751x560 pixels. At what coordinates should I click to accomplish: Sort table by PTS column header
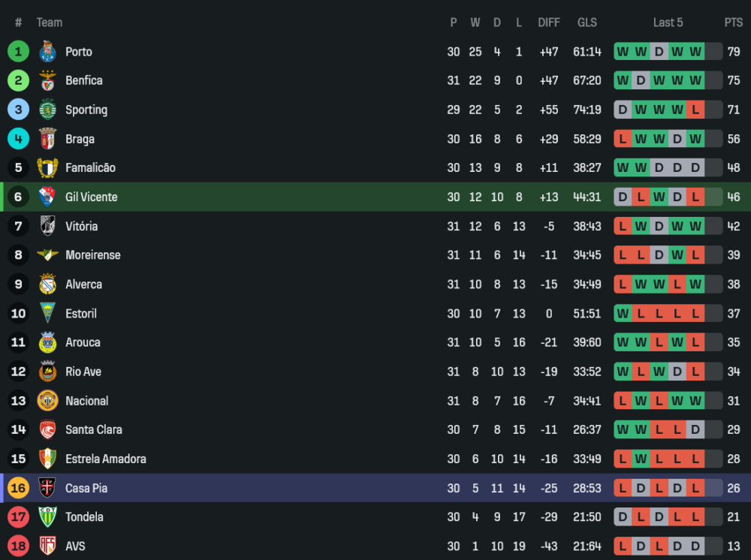coord(733,23)
